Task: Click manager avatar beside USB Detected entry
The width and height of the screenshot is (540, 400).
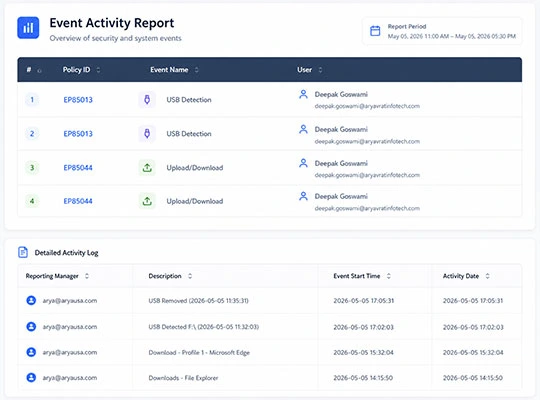Action: [31, 326]
